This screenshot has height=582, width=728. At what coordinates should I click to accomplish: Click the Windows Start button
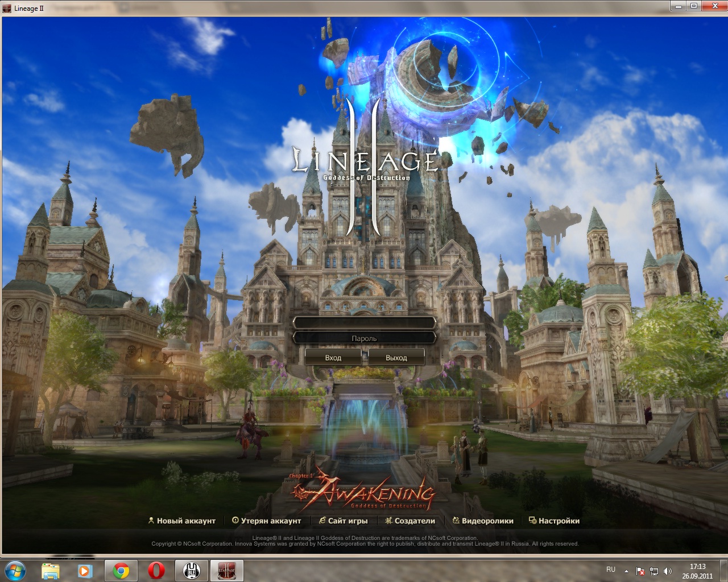tap(15, 570)
